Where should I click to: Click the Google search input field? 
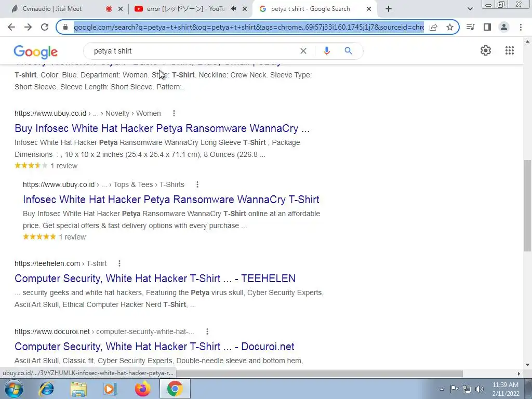tap(193, 51)
